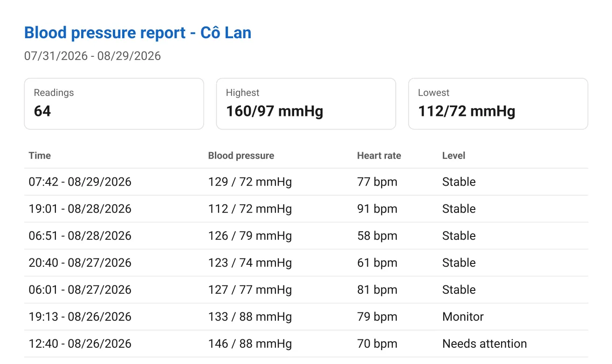
Task: Click the "Needs attention" level label
Action: coord(484,344)
